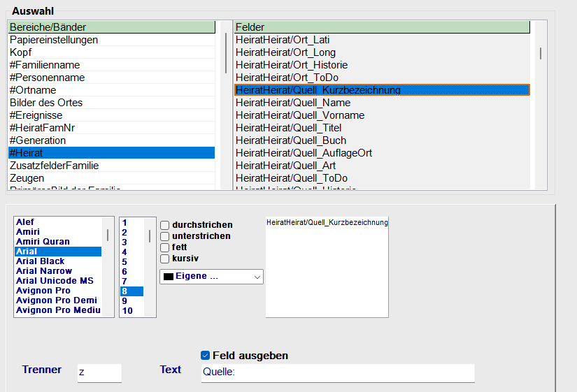This screenshot has width=577, height=392.
Task: Choose font size 10
Action: point(127,311)
